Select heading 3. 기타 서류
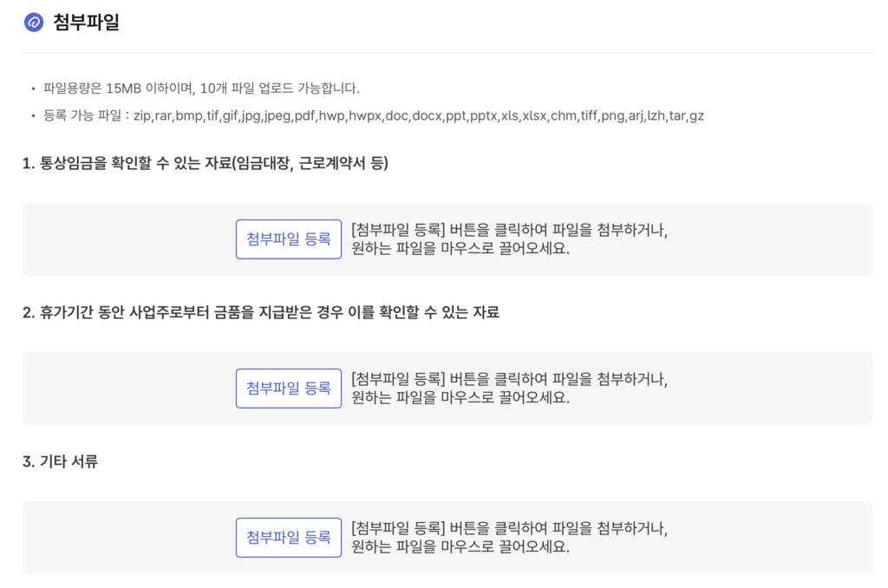 tap(60, 461)
